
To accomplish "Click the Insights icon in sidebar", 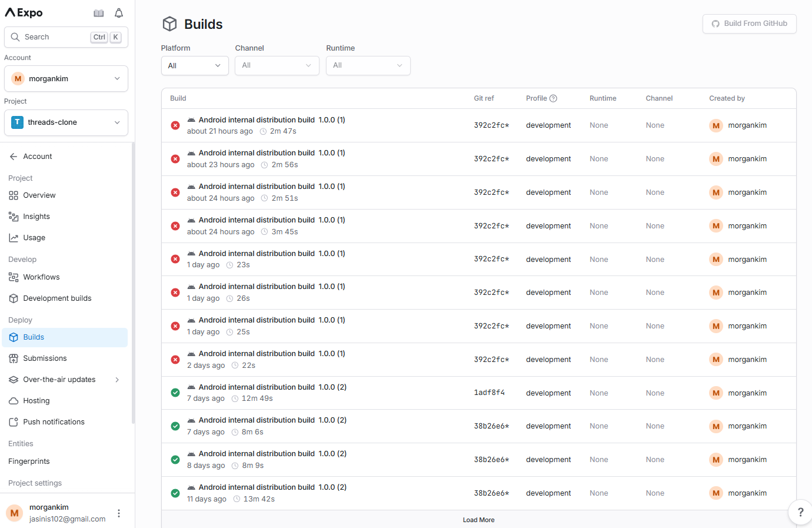I will [x=14, y=217].
